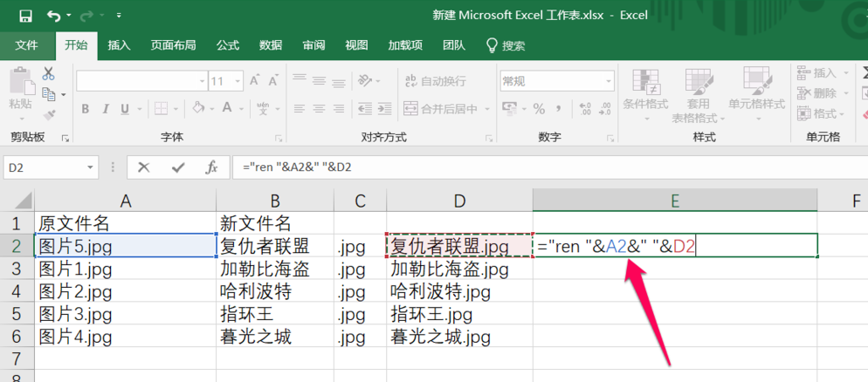
Task: Click the Format Painter brush icon
Action: pos(48,113)
